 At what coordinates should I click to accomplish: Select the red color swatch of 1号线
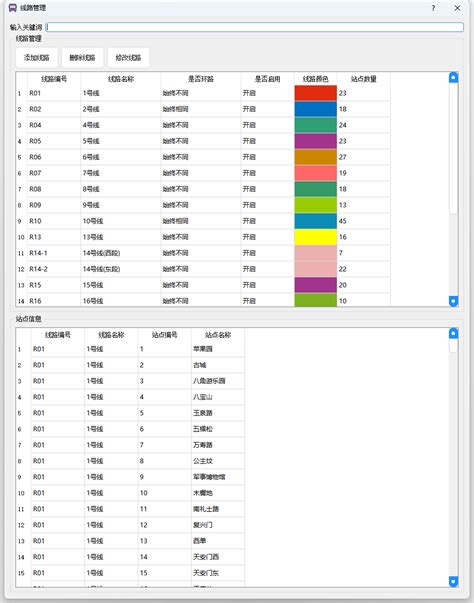316,93
